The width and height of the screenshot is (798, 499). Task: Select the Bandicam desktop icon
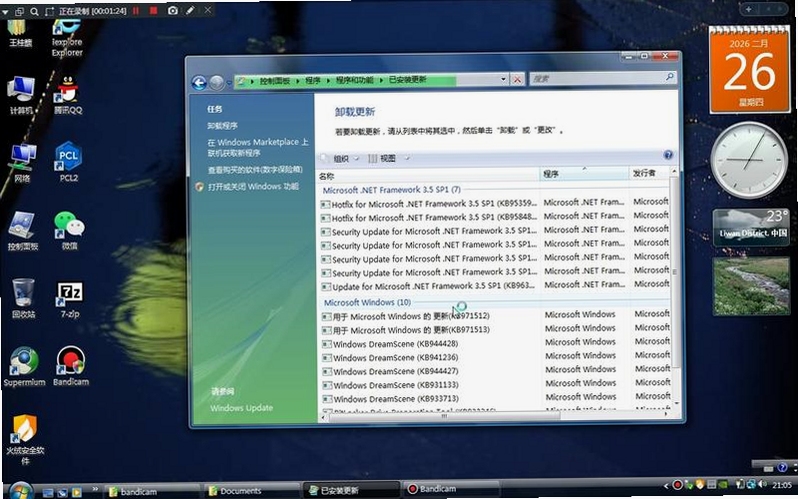(71, 367)
